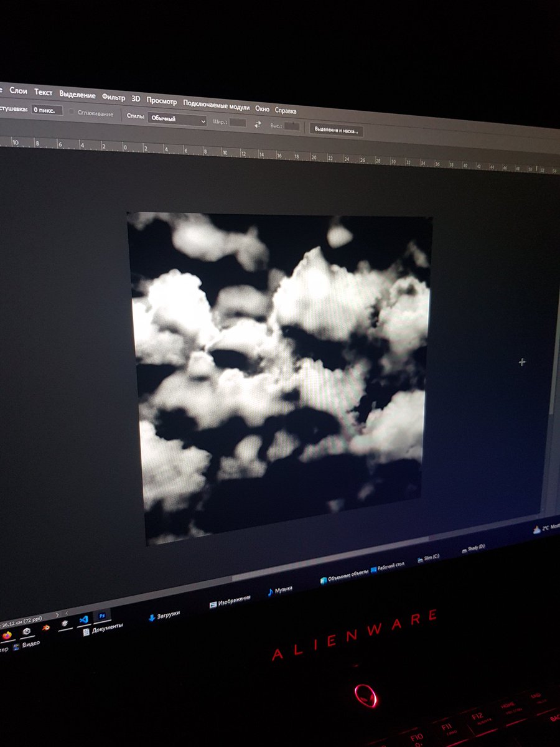Open the Окно menu

tap(262, 108)
